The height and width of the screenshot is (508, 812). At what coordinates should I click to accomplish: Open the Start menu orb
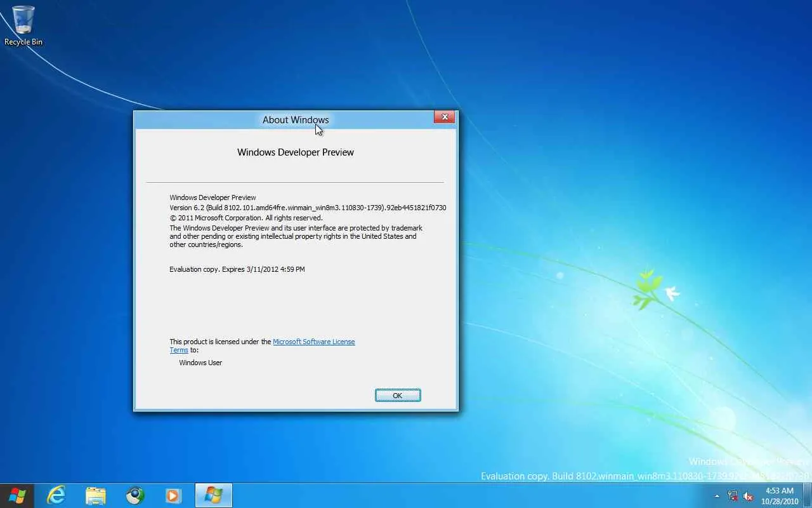[17, 495]
